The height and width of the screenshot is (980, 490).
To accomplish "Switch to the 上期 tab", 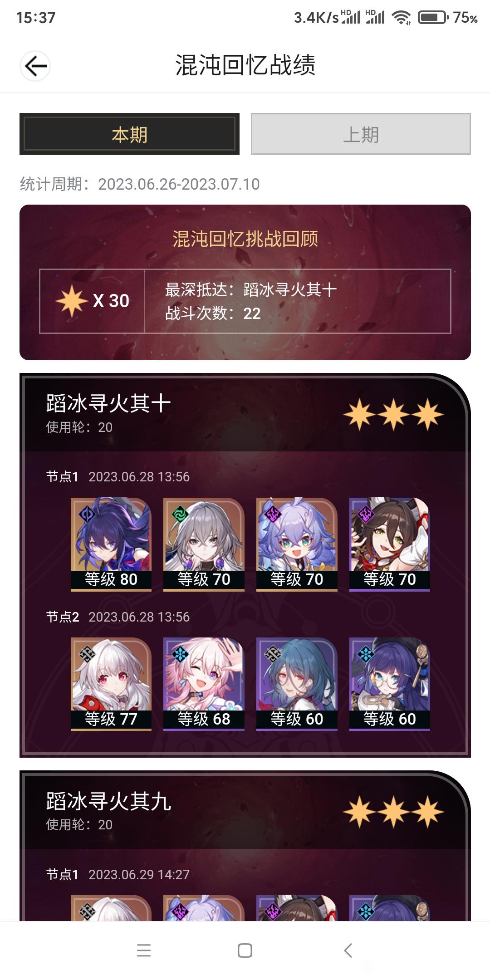I will 361,134.
